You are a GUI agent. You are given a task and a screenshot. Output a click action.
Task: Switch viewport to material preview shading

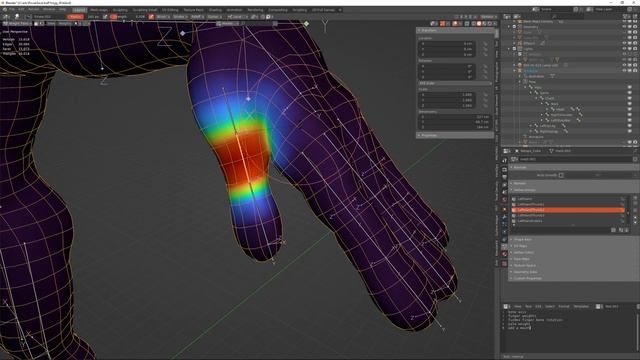(x=484, y=23)
